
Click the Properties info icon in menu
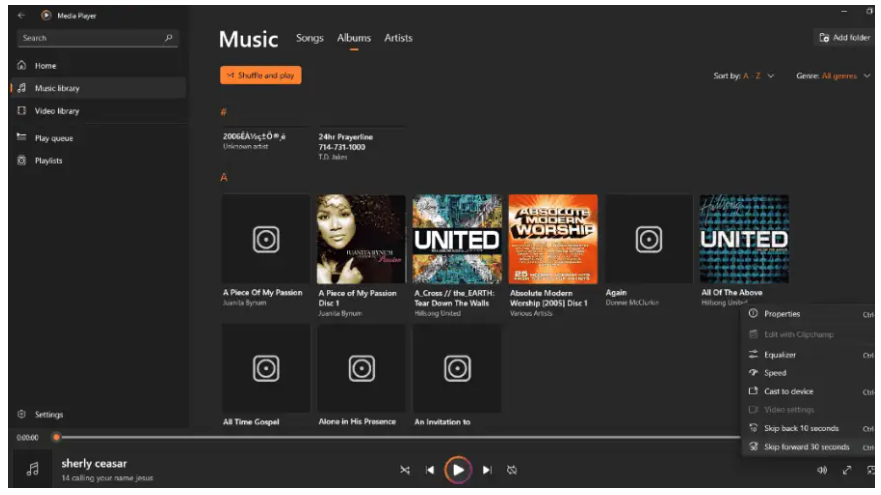click(753, 313)
